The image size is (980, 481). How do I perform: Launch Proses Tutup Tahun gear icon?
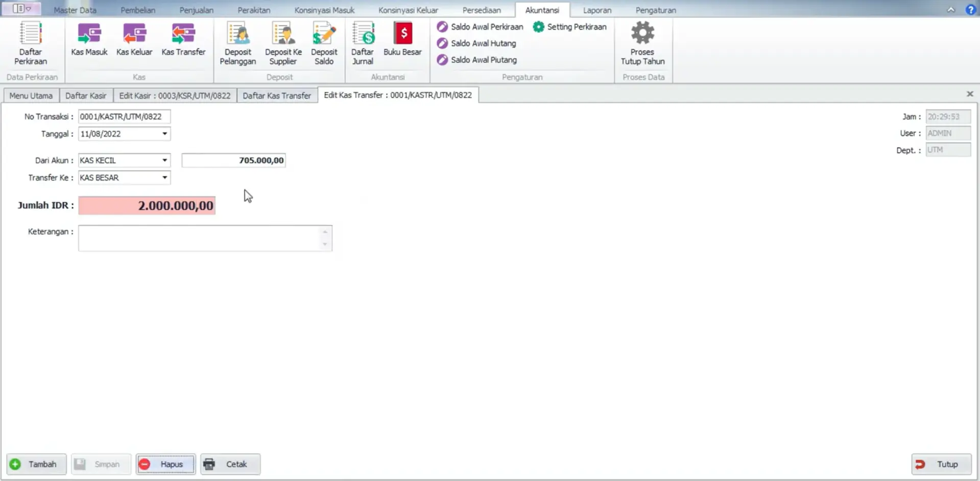pyautogui.click(x=642, y=43)
